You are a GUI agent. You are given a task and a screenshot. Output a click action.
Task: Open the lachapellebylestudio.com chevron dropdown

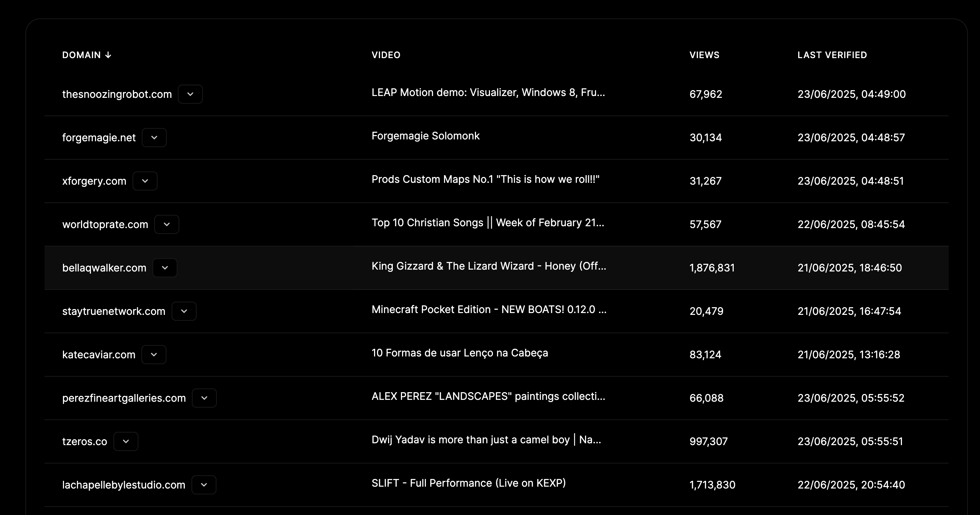[x=204, y=485]
